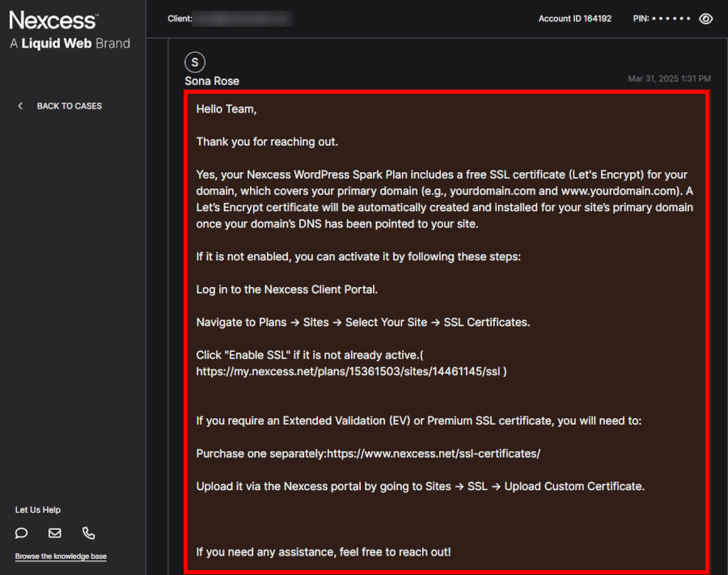Screen dimensions: 728x575
Task: Reveal the PIN with the eye icon
Action: point(705,19)
